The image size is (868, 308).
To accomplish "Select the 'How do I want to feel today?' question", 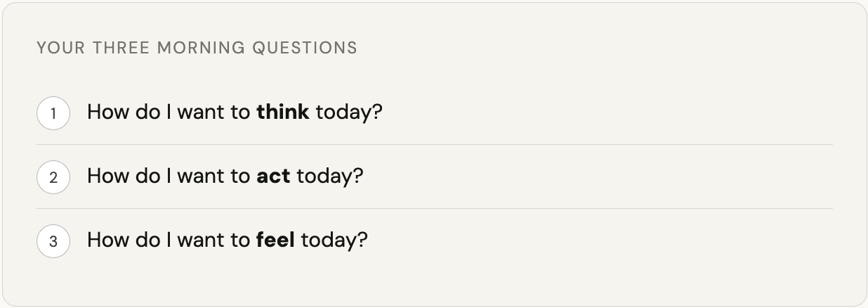I will [227, 240].
